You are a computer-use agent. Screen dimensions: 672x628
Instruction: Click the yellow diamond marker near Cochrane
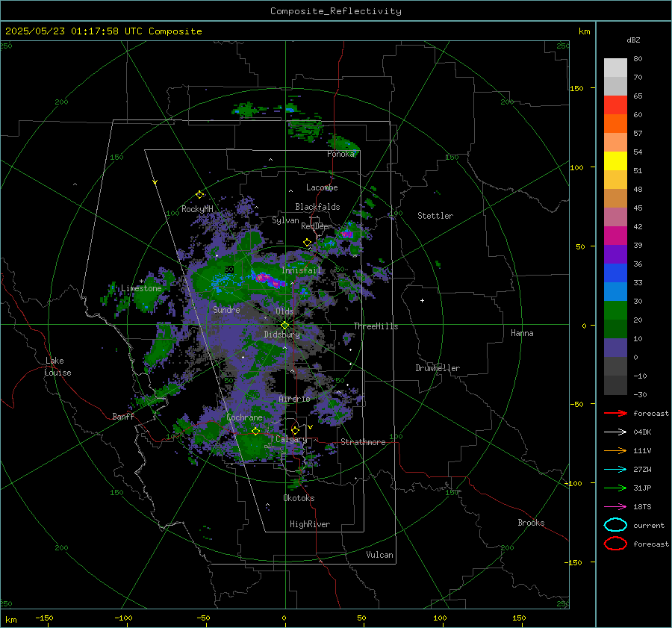click(x=255, y=431)
